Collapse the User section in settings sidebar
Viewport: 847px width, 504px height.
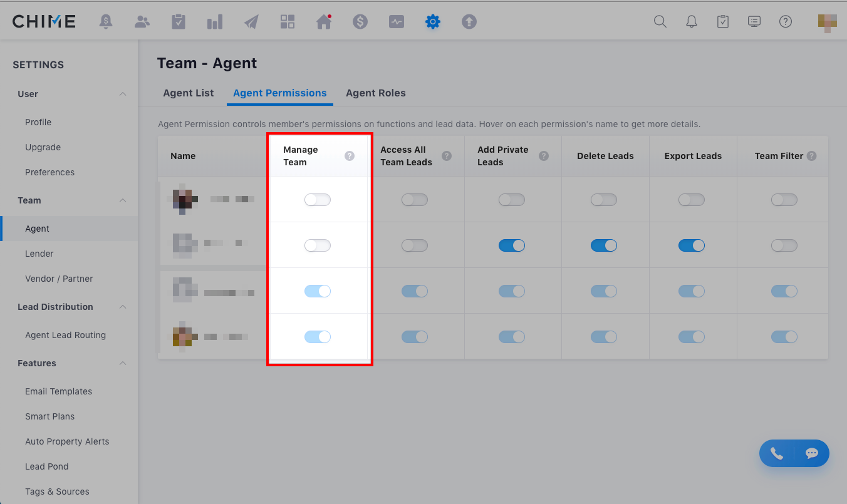(123, 94)
